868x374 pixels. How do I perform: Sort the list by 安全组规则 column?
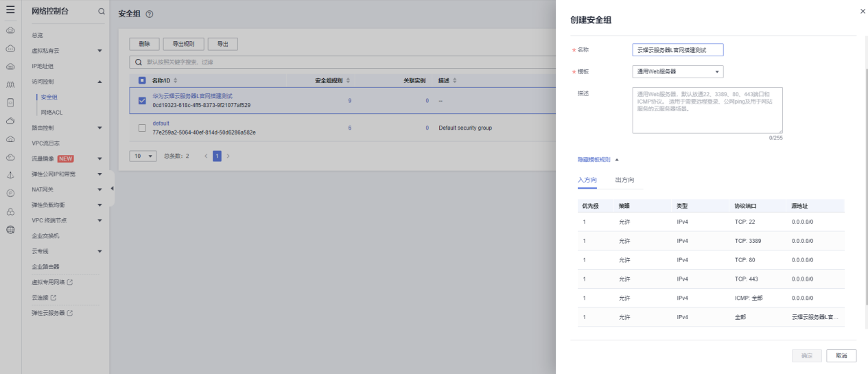pyautogui.click(x=348, y=81)
